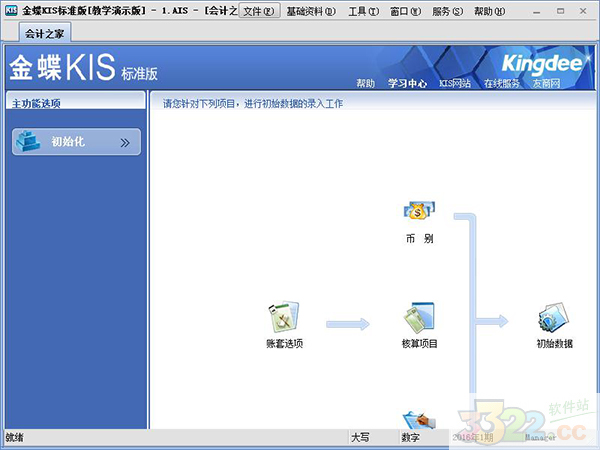Open the 在线服务 link
The image size is (600, 450).
[502, 83]
